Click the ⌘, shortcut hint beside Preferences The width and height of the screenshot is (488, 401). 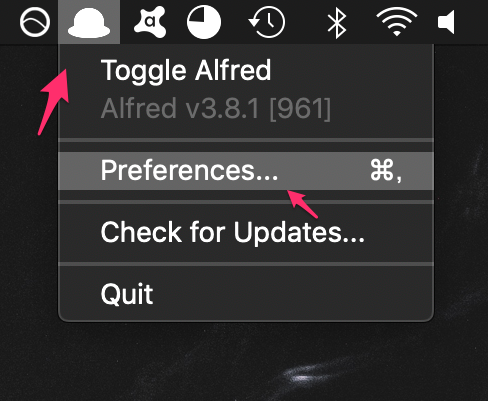click(x=386, y=171)
